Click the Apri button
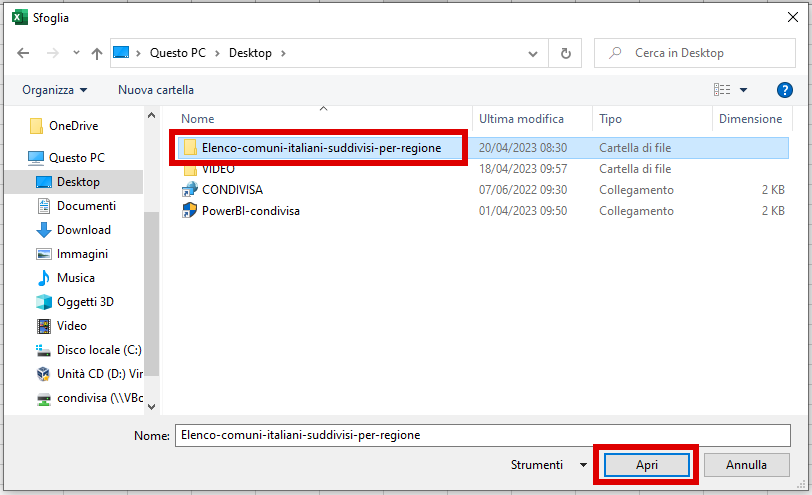This screenshot has height=495, width=812. (647, 465)
